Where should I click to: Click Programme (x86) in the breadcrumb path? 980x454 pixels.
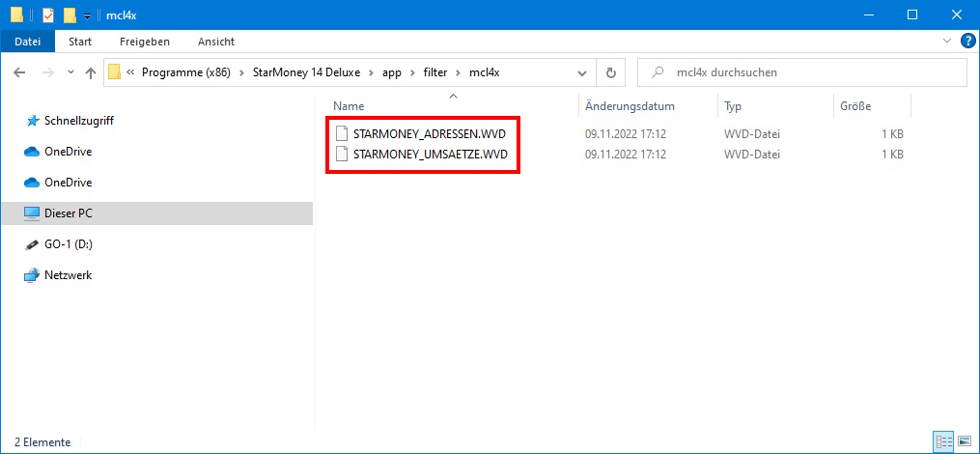pos(186,72)
